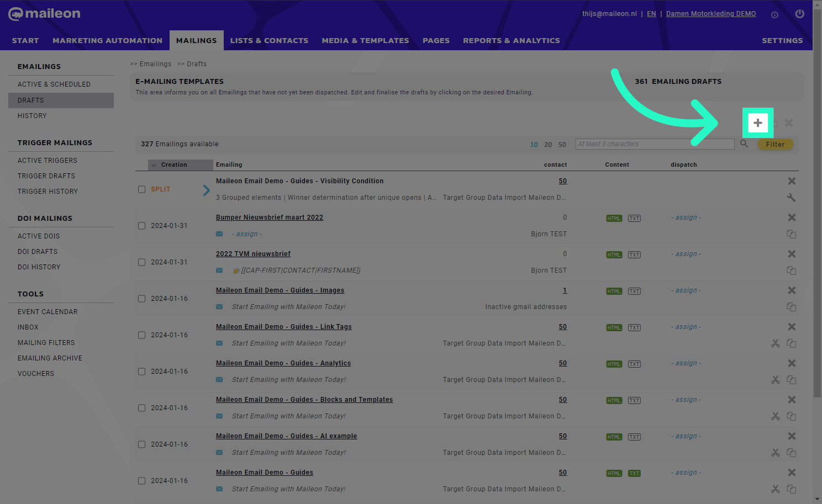The height and width of the screenshot is (504, 822).
Task: Open Media & Templates tab
Action: pyautogui.click(x=365, y=40)
